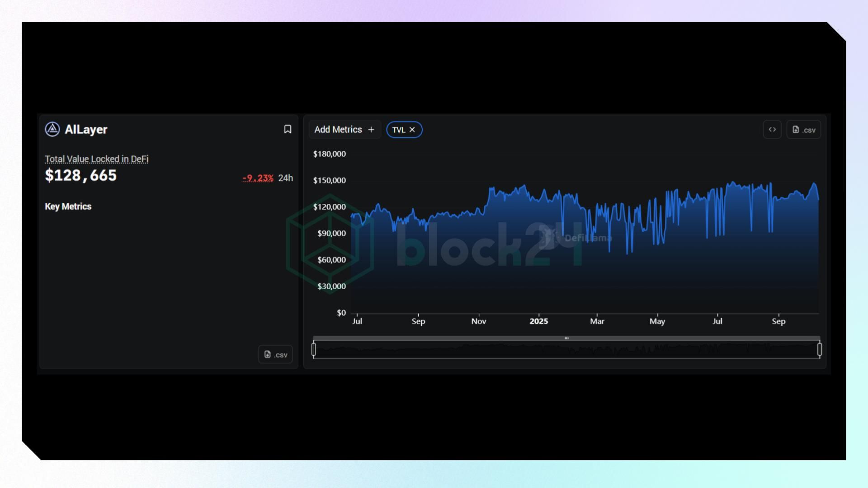868x488 pixels.
Task: Download chart data via top-right .csv button
Action: tap(804, 130)
